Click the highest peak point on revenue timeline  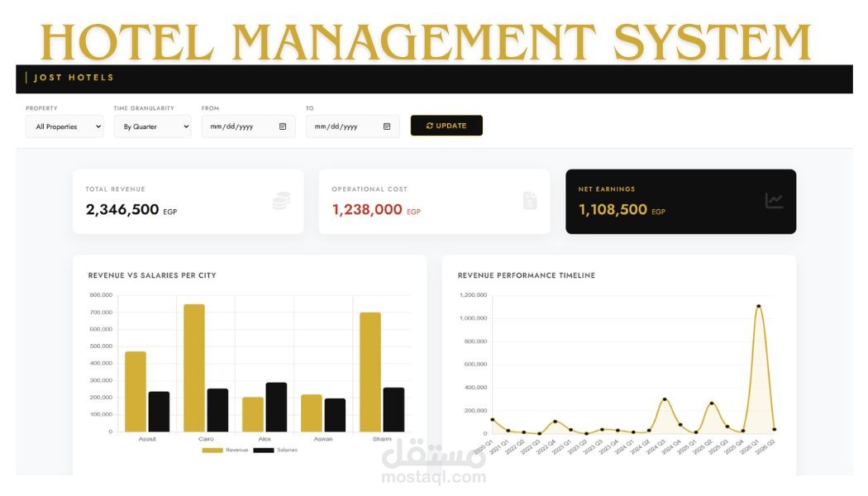coord(758,306)
